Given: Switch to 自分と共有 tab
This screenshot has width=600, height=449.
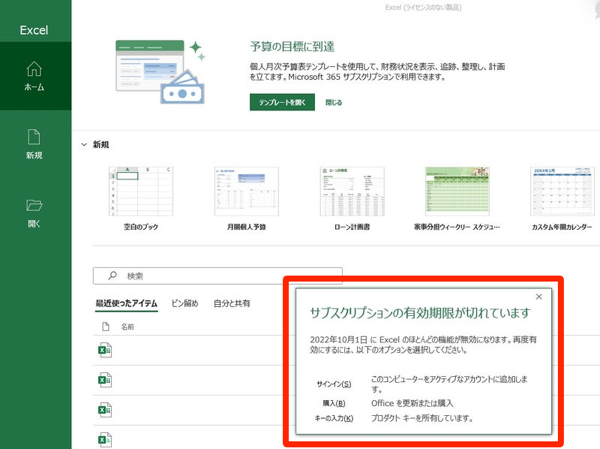Looking at the screenshot, I should (232, 303).
